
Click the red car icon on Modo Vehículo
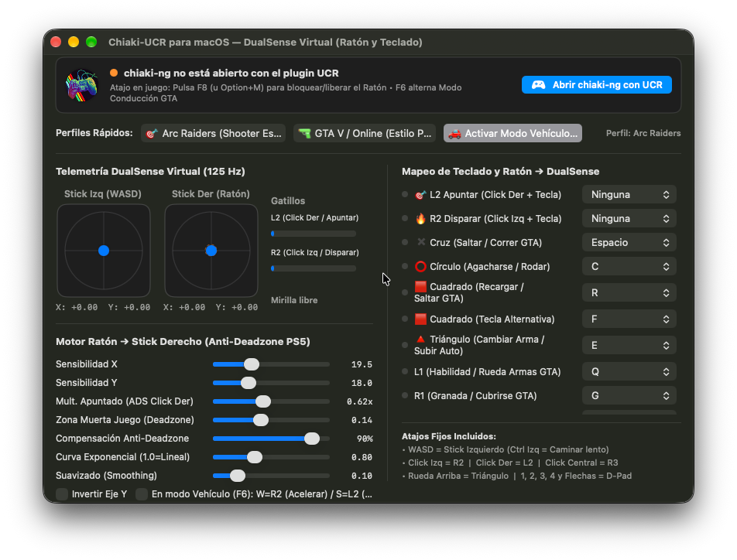pyautogui.click(x=454, y=133)
